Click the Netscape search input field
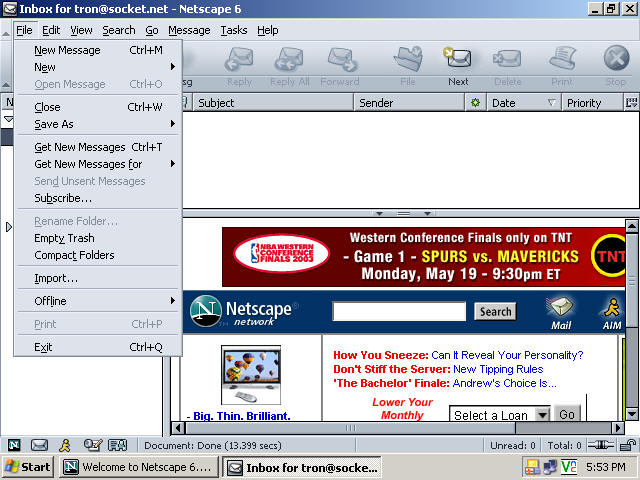The height and width of the screenshot is (480, 640). click(x=399, y=312)
